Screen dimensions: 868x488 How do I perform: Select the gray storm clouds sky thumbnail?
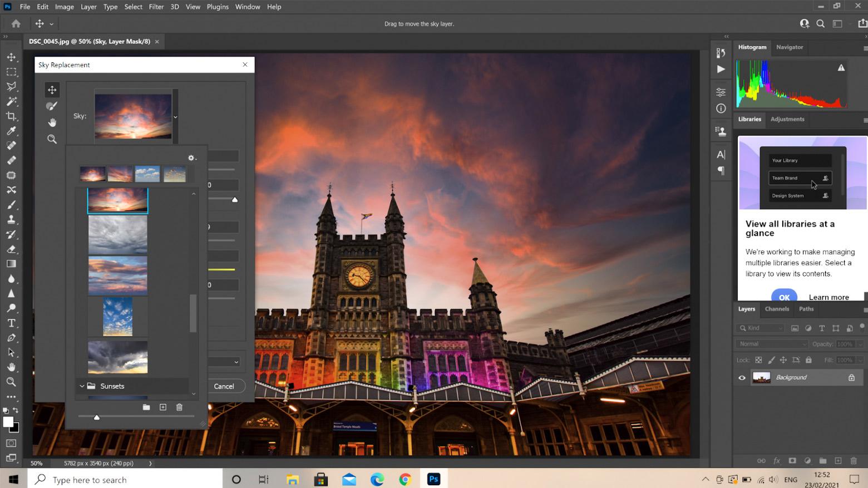(x=117, y=234)
